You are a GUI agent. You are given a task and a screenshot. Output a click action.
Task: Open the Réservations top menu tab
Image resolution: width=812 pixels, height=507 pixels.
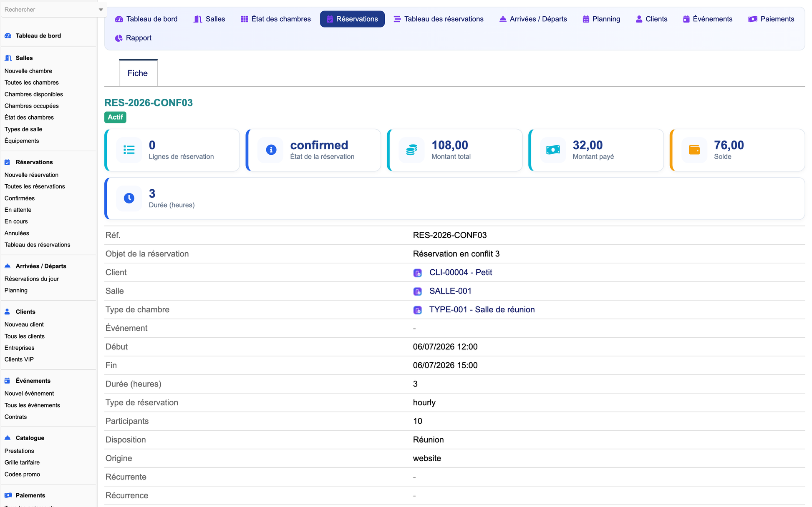click(x=352, y=19)
